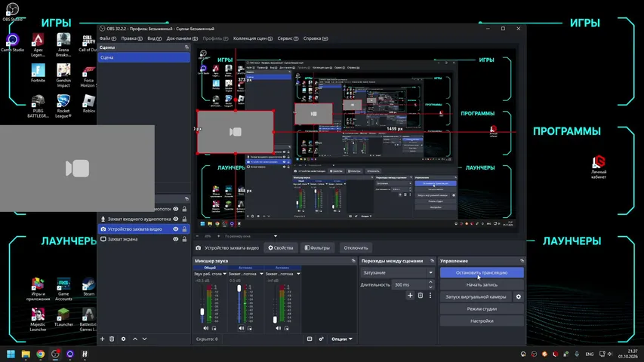Click desktop audio volume fader handle
644x362 pixels.
[202, 312]
